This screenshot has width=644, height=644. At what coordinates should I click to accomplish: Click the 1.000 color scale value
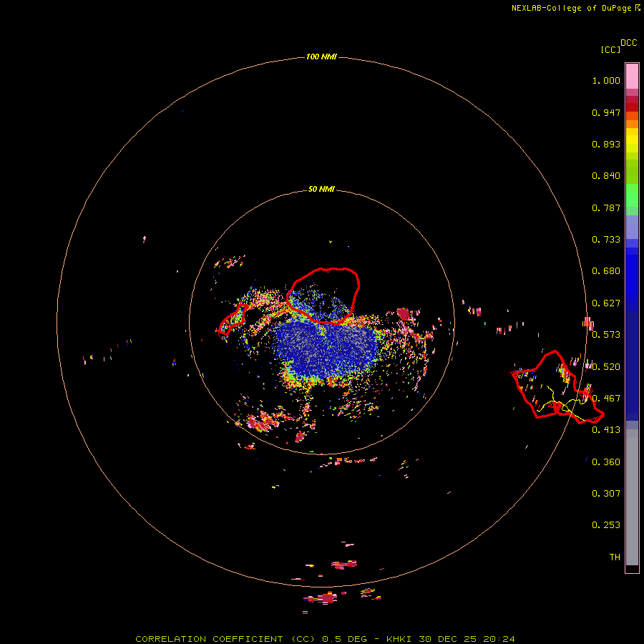[606, 80]
